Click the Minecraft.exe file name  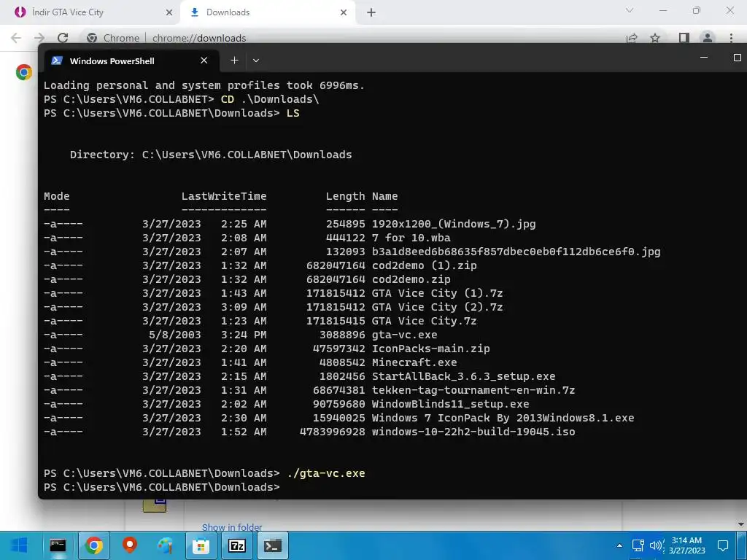(414, 362)
